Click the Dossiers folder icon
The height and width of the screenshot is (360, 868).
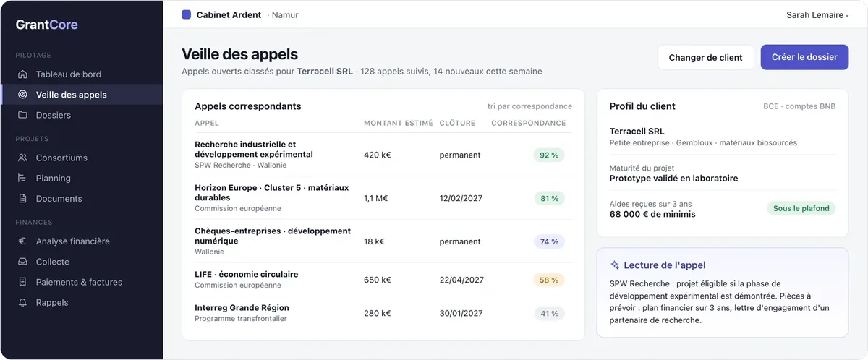coord(22,115)
